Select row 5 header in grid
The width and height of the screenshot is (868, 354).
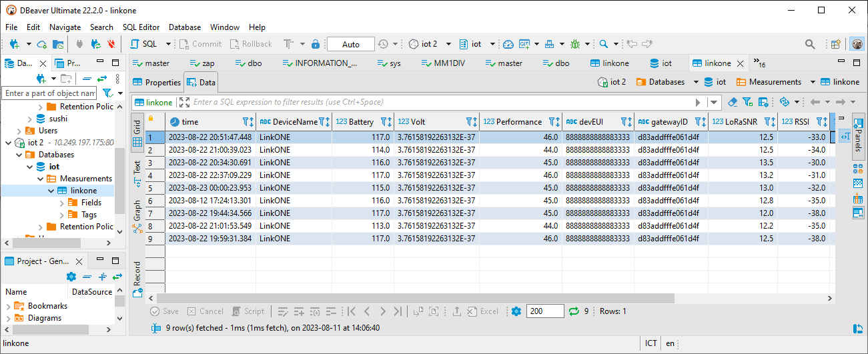155,188
